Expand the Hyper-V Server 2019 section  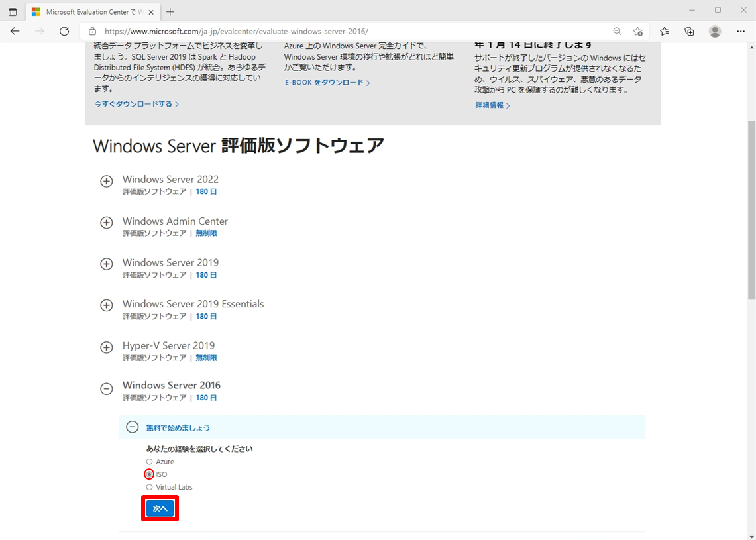[106, 347]
